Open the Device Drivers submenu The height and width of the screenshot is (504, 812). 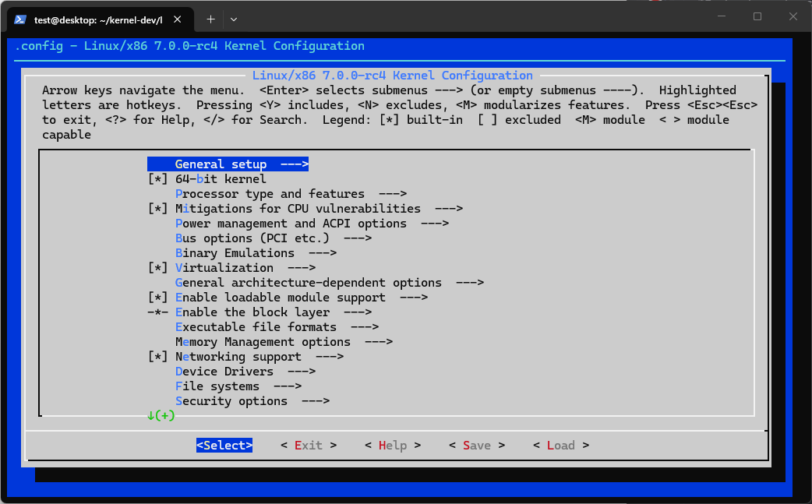pyautogui.click(x=245, y=372)
